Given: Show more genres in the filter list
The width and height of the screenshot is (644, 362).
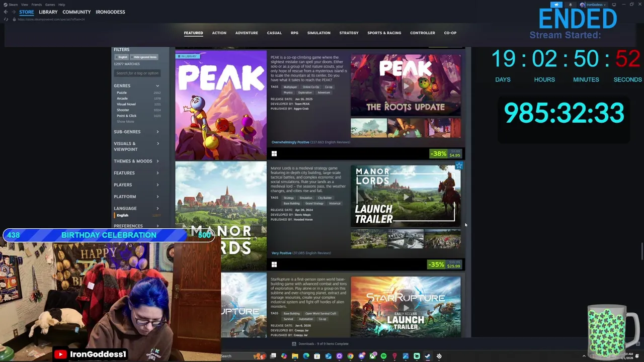Looking at the screenshot, I should tap(125, 122).
